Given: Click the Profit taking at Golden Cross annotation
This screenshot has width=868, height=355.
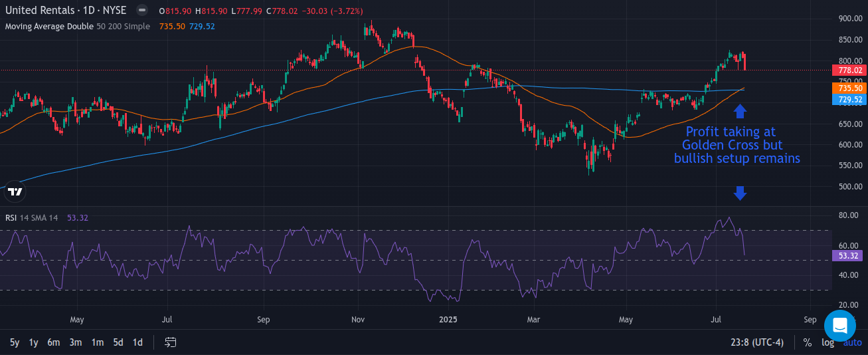Looking at the screenshot, I should 737,145.
